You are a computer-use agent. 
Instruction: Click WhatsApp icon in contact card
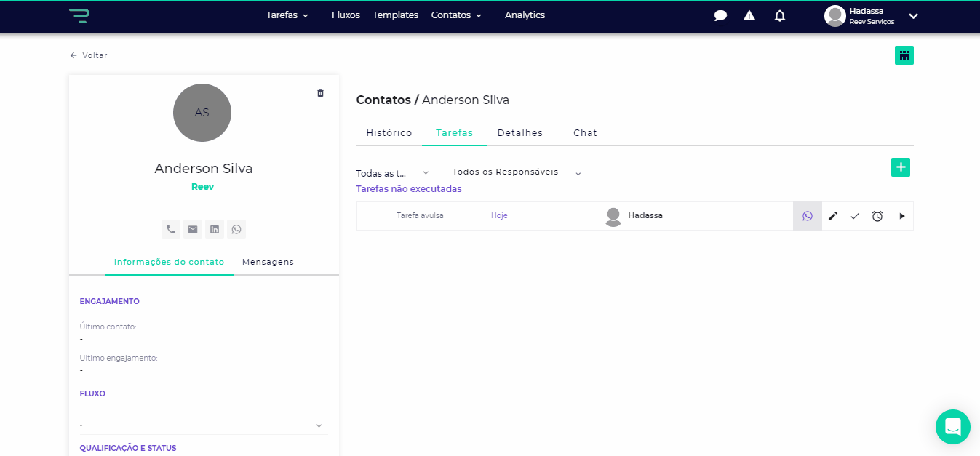[236, 229]
